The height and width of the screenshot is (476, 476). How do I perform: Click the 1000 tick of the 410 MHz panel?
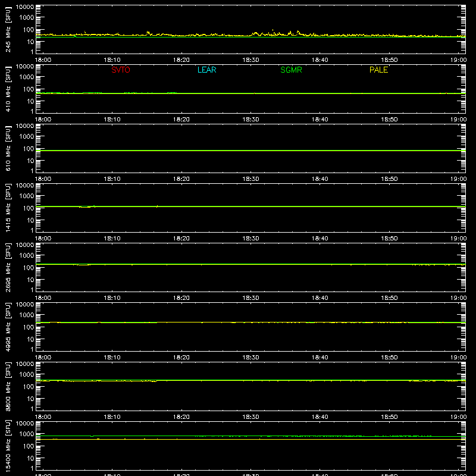pyautogui.click(x=27, y=77)
